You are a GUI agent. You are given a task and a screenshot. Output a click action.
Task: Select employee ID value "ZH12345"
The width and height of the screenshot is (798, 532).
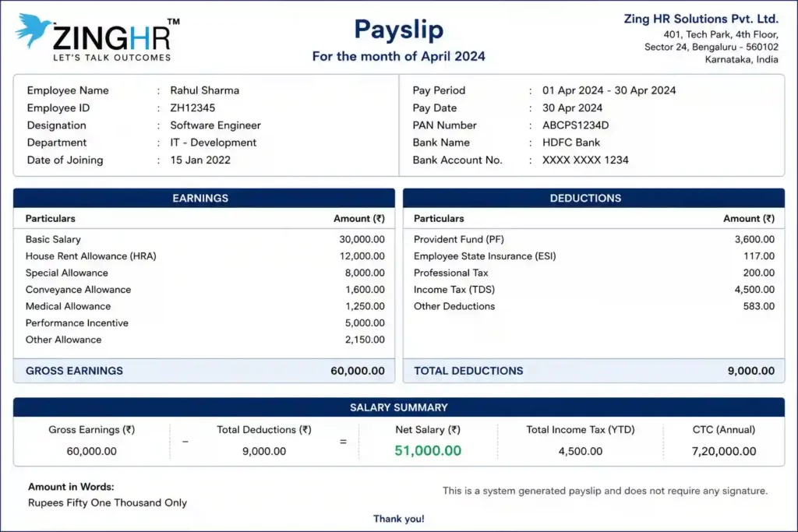point(192,107)
